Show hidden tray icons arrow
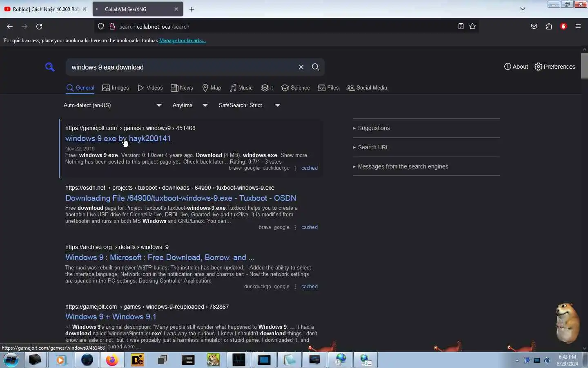The image size is (588, 368). click(517, 360)
